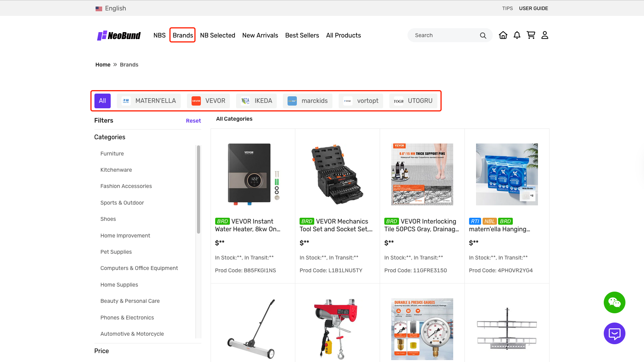Screen dimensions: 644x362
Task: Click the UTOGRU brand logo icon
Action: [x=399, y=101]
